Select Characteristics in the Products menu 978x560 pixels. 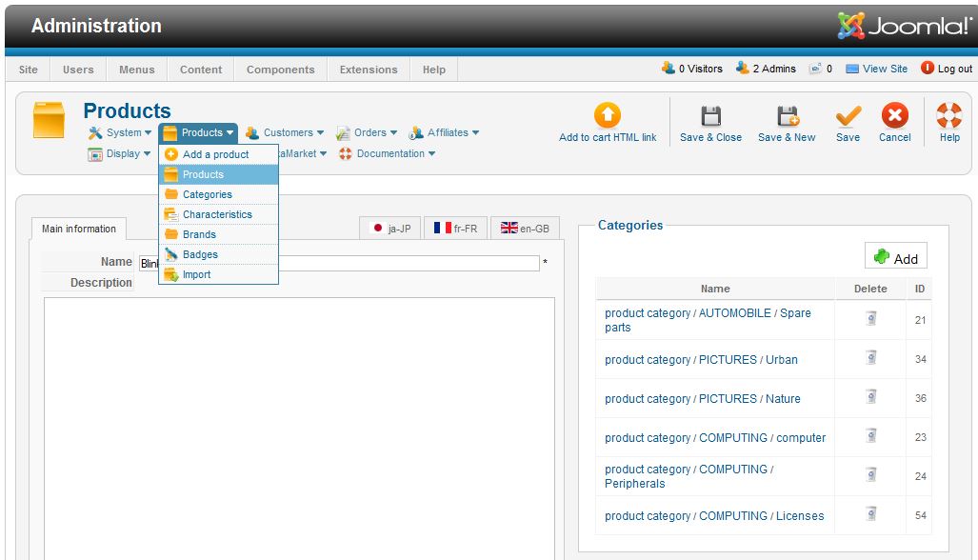pos(218,214)
